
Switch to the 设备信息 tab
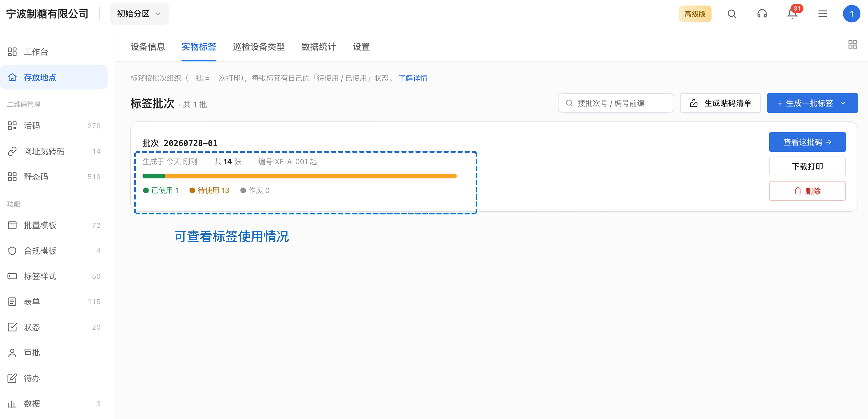click(x=148, y=47)
